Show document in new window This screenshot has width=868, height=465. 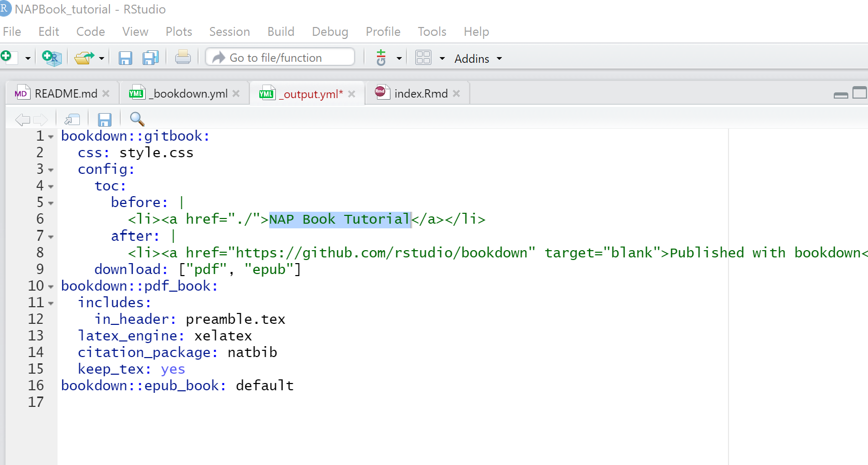[72, 119]
